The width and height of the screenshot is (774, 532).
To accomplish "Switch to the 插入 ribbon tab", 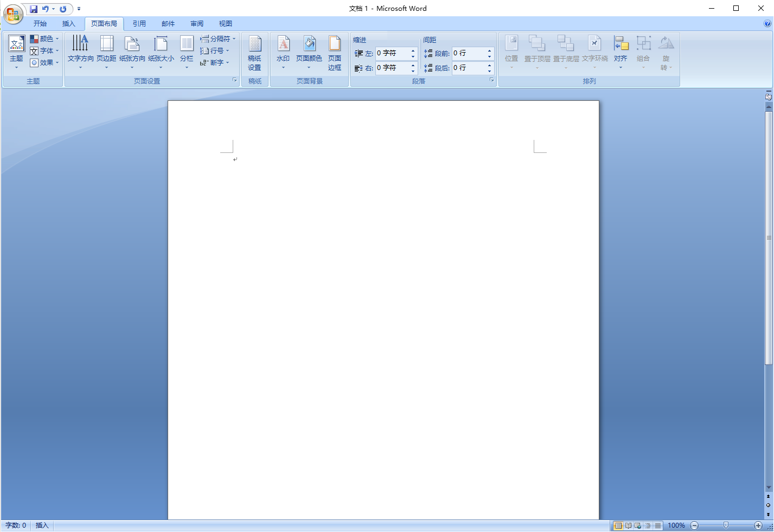I will click(x=68, y=23).
